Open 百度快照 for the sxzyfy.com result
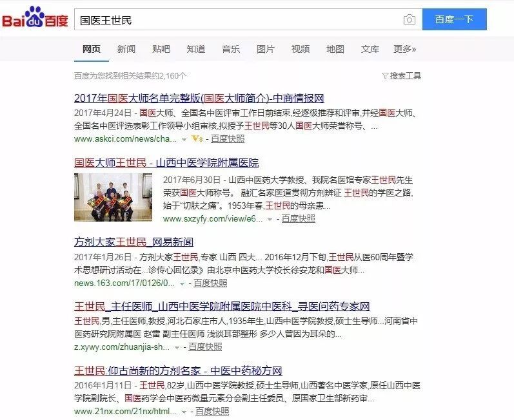This screenshot has width=514, height=420. [x=299, y=218]
